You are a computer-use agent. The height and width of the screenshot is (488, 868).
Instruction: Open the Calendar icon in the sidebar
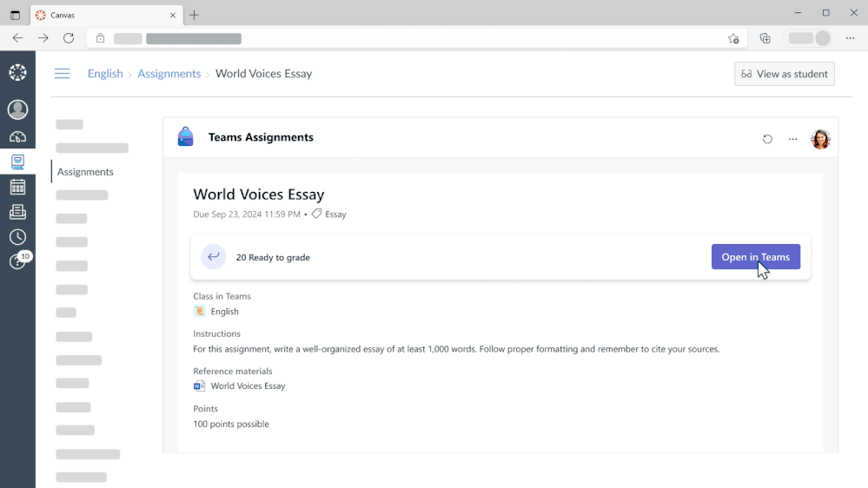click(17, 187)
